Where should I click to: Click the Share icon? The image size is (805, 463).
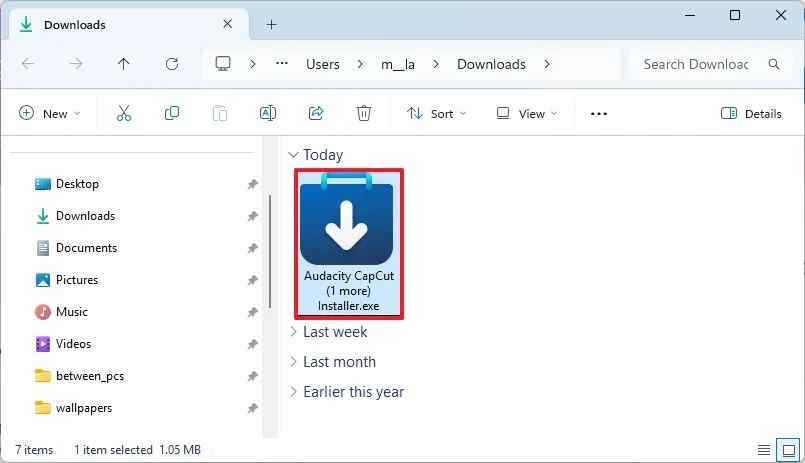(316, 113)
